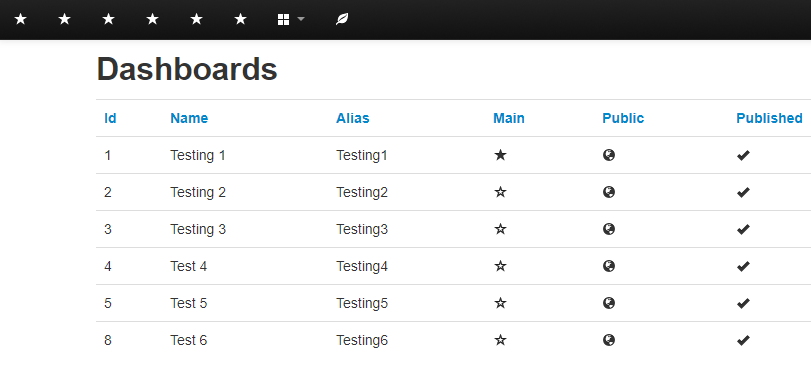Sort table by the Id column header

110,118
